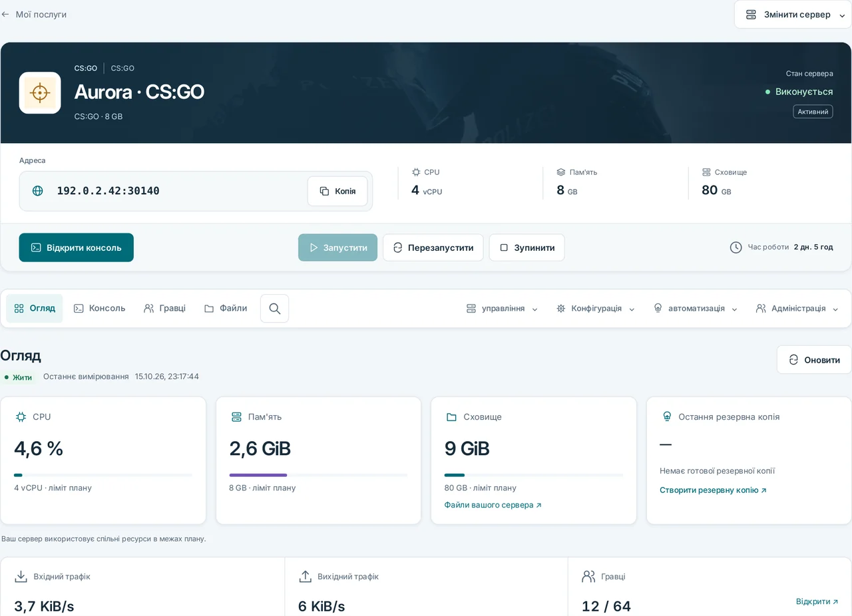Refresh stats with Оновити button
The height and width of the screenshot is (616, 852).
click(814, 360)
